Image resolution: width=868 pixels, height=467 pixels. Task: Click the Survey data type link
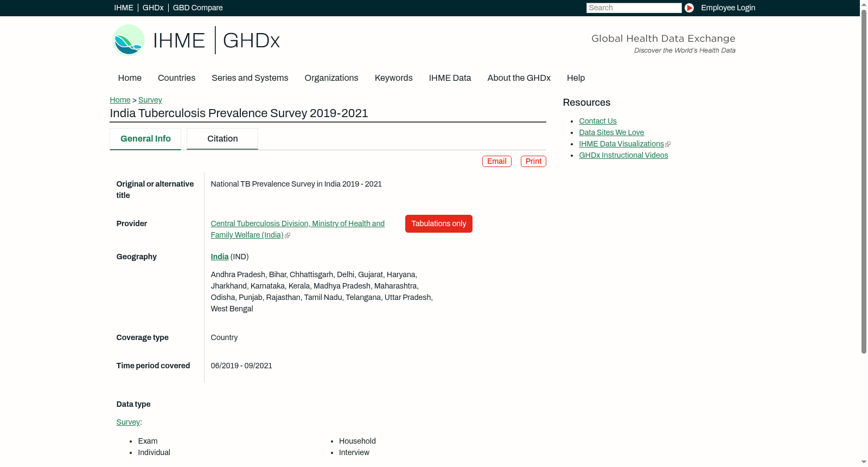click(x=128, y=422)
